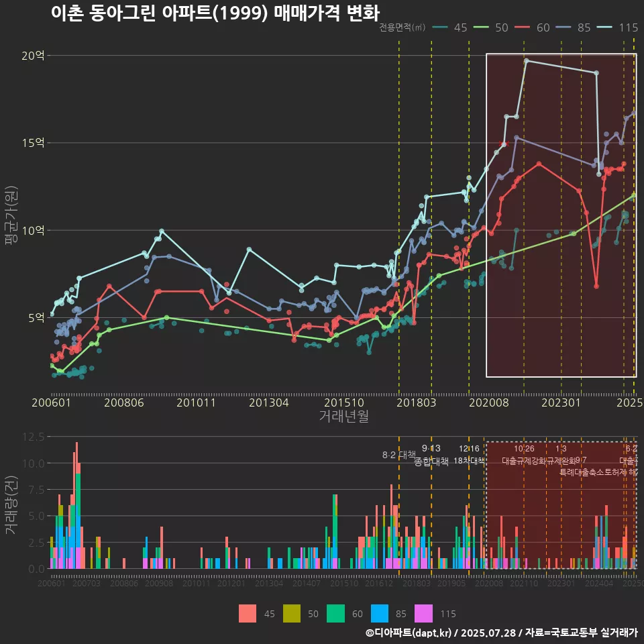Viewport: 644px width, 644px height.
Task: Click the salmon 45 bar legend swatch
Action: (x=248, y=614)
